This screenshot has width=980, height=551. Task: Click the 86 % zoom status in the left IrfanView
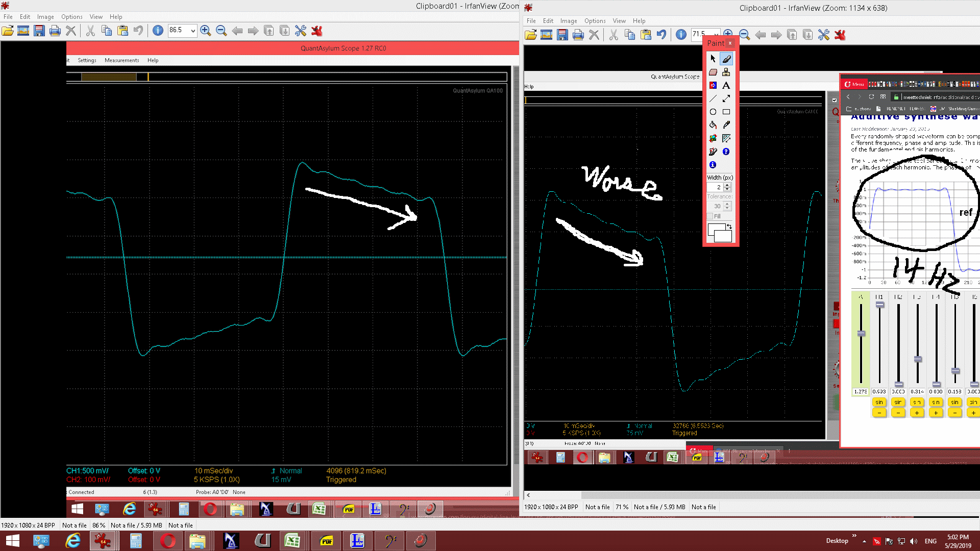click(x=99, y=525)
